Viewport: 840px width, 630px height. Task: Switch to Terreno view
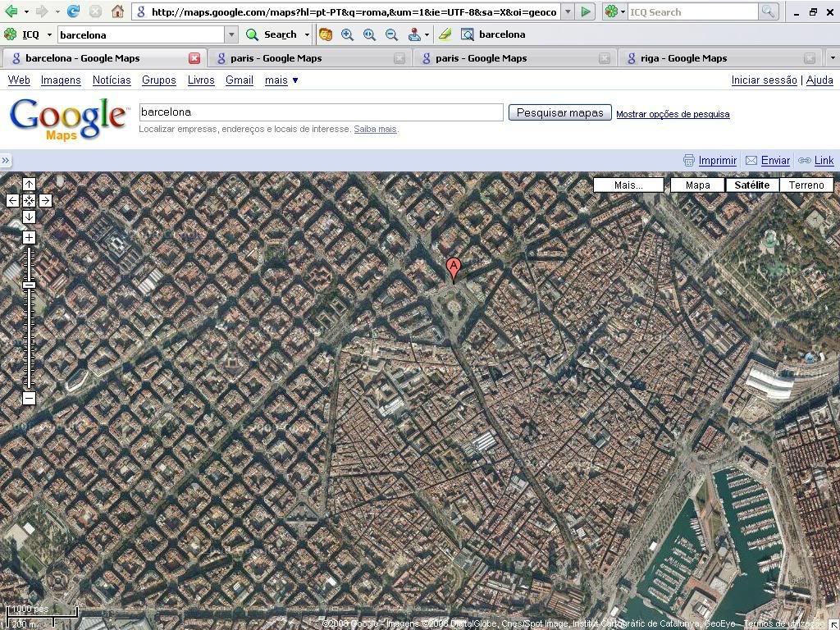tap(806, 185)
